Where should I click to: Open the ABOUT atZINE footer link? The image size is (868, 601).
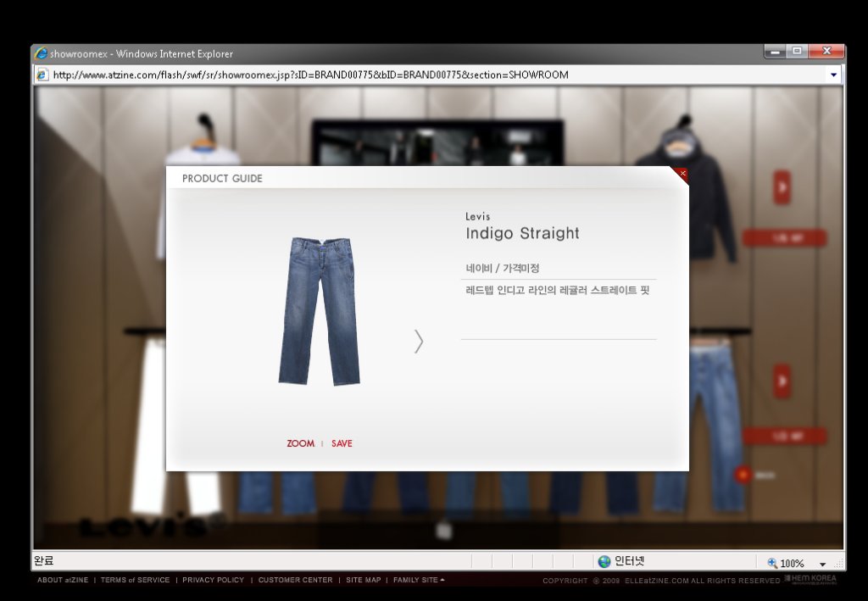63,580
